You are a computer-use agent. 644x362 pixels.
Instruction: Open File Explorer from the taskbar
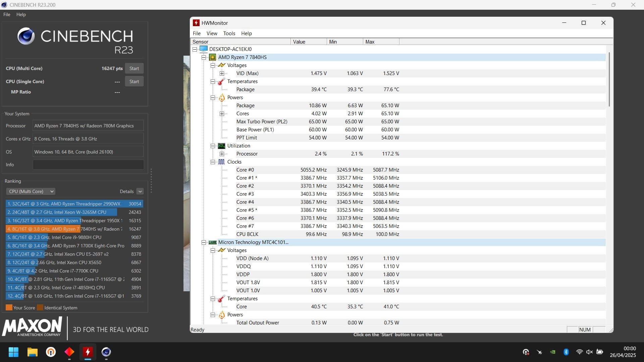pos(32,352)
